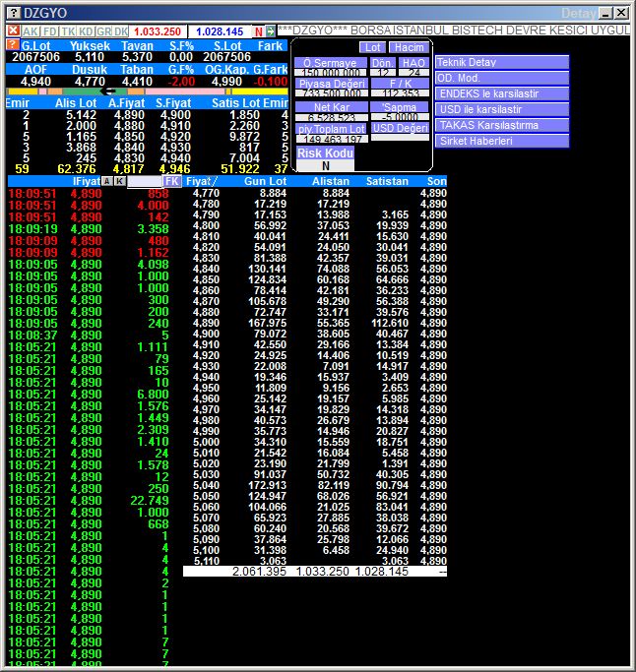Viewport: 636px width, 672px height.
Task: Click the small K filter button
Action: click(x=120, y=181)
